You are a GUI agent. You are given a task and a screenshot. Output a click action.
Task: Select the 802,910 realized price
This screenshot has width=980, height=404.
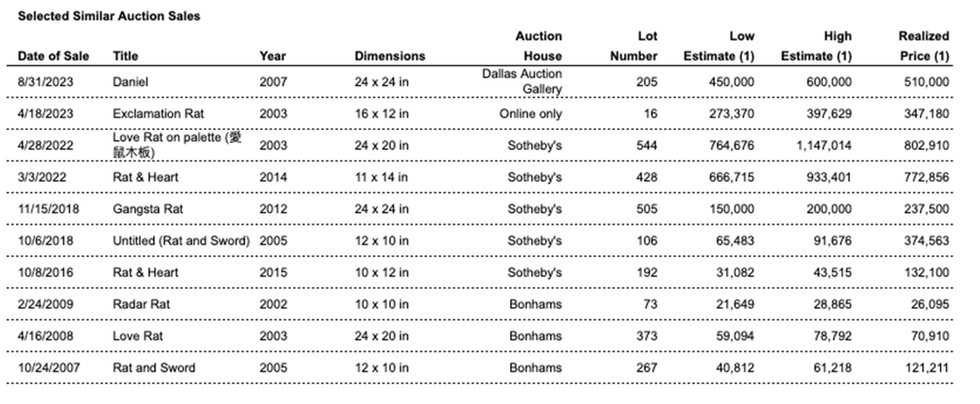(926, 146)
